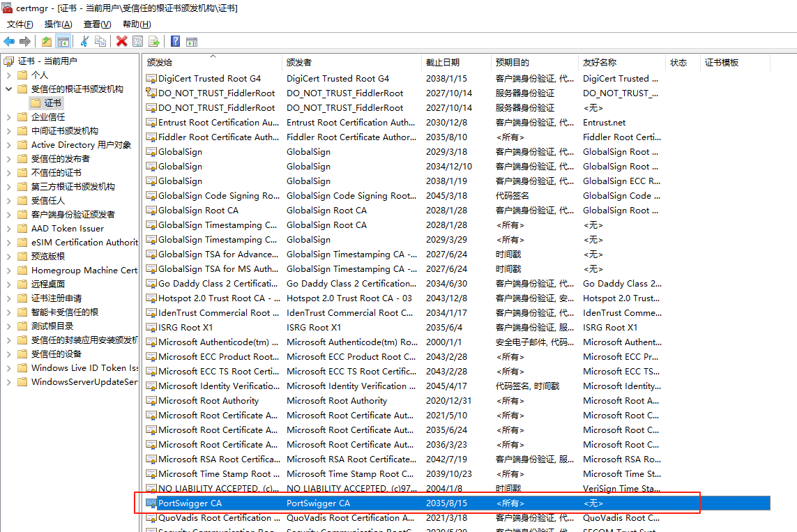Screen dimensions: 797x532
Task: Click certificate icon of GlobalSign Root CA row
Action: tap(151, 211)
